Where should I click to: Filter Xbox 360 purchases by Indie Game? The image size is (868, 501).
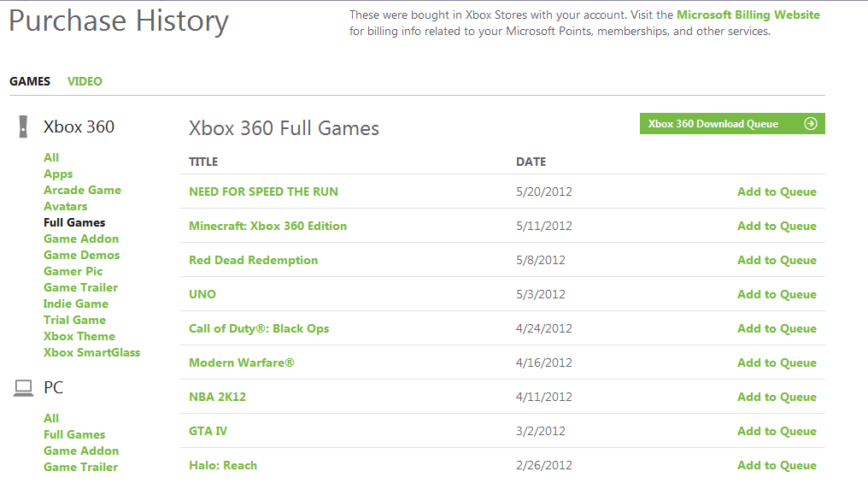click(x=76, y=304)
